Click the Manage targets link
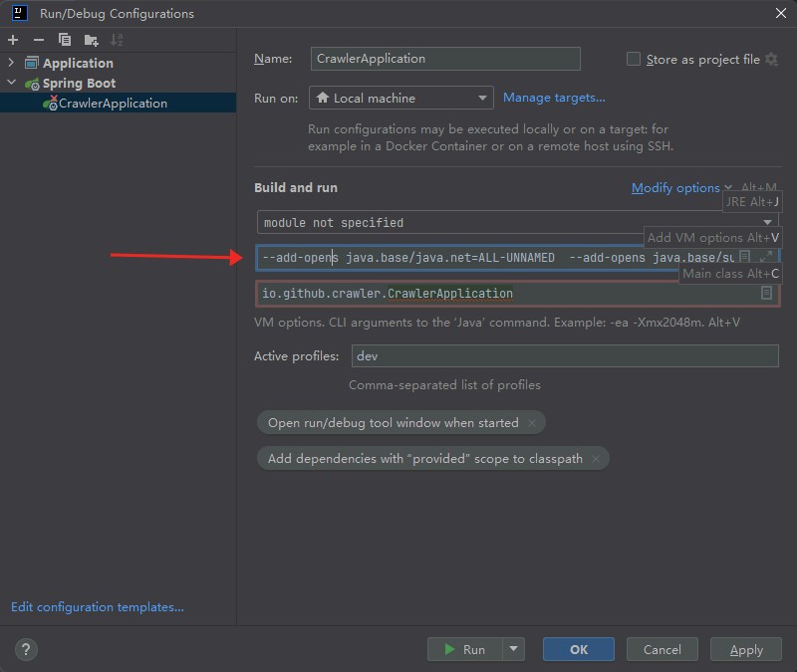Viewport: 797px width, 672px height. pos(554,98)
